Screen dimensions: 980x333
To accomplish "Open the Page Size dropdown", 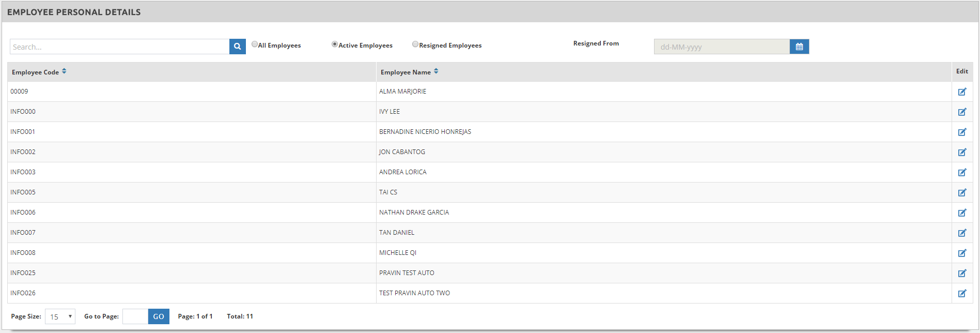I will tap(60, 316).
